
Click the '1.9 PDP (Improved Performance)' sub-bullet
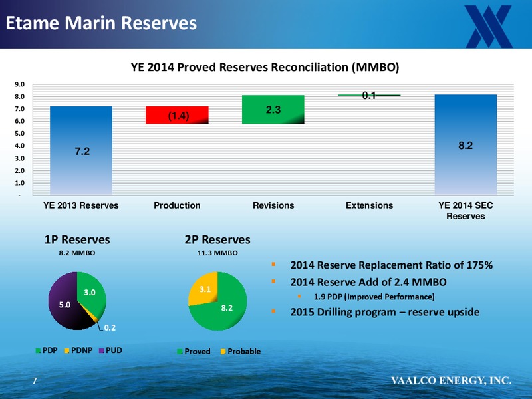coord(374,297)
